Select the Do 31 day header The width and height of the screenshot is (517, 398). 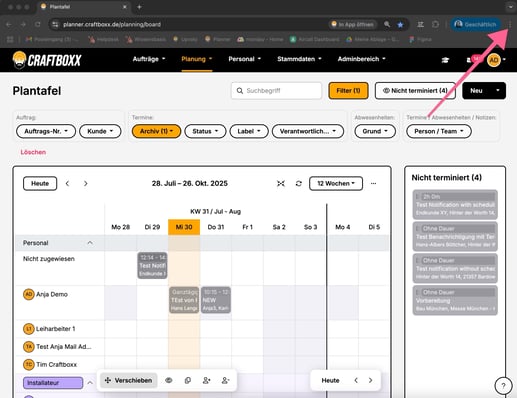(216, 227)
